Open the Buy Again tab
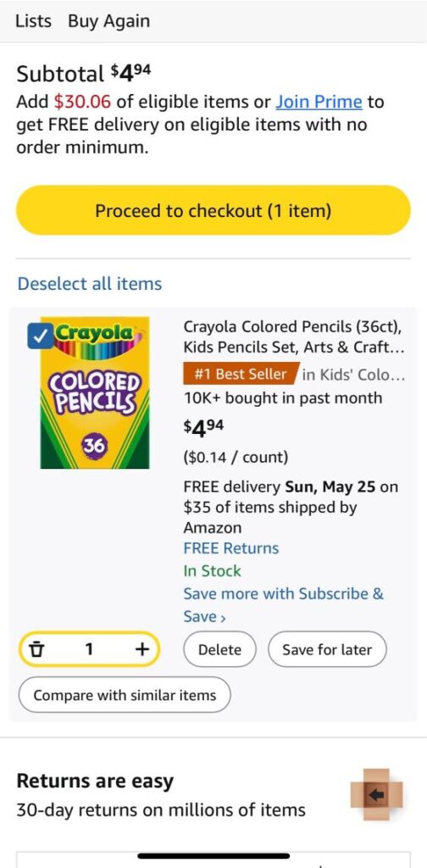Viewport: 427px width, 868px height. pyautogui.click(x=109, y=21)
